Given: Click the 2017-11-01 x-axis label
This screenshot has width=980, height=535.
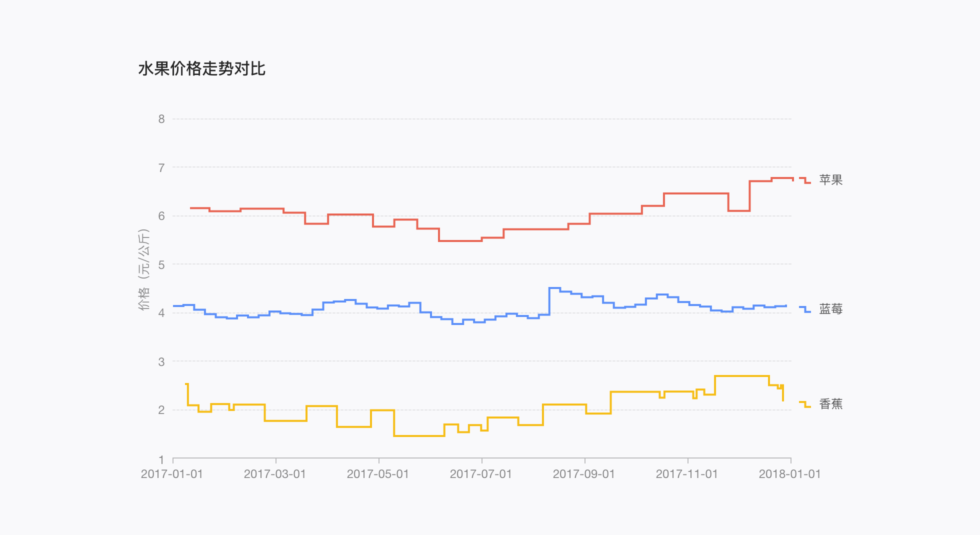Looking at the screenshot, I should [x=687, y=474].
